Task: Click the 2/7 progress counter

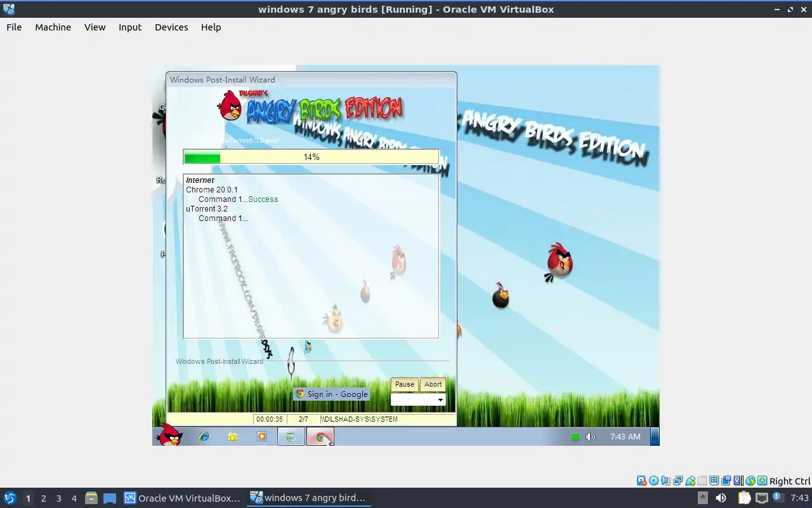Action: point(303,420)
